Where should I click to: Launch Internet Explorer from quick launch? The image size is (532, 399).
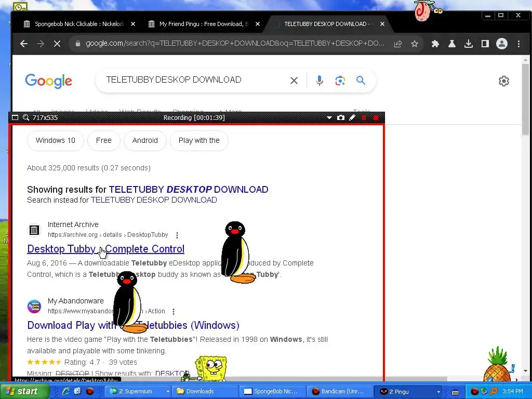point(66,392)
